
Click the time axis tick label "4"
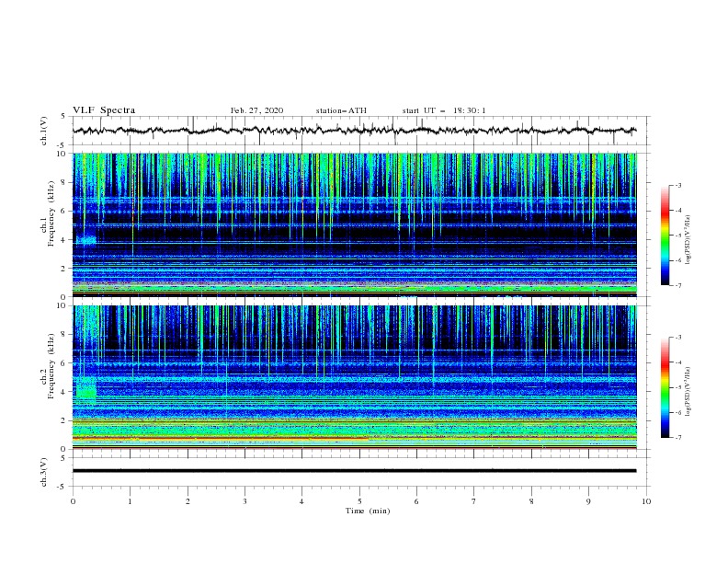click(302, 501)
